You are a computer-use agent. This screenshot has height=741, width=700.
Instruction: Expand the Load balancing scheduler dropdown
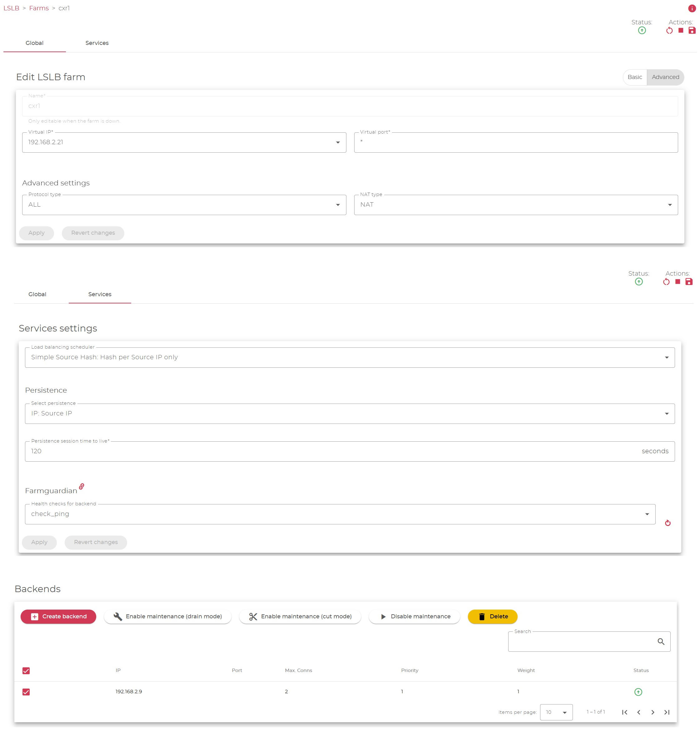(x=350, y=357)
